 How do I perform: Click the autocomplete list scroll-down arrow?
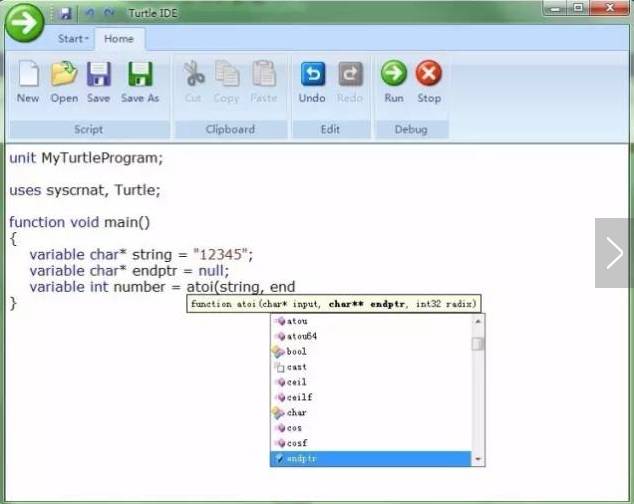pos(478,459)
